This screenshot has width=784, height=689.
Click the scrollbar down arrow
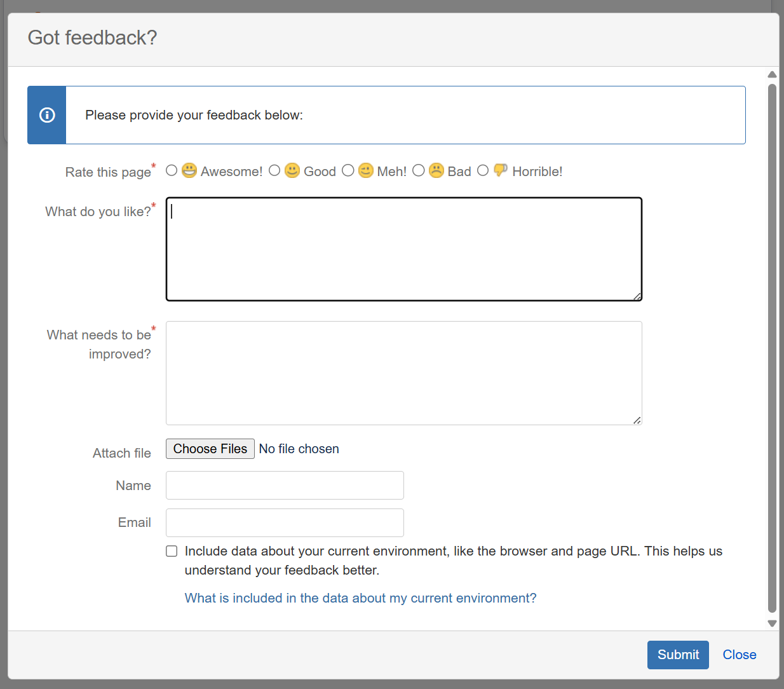point(772,624)
